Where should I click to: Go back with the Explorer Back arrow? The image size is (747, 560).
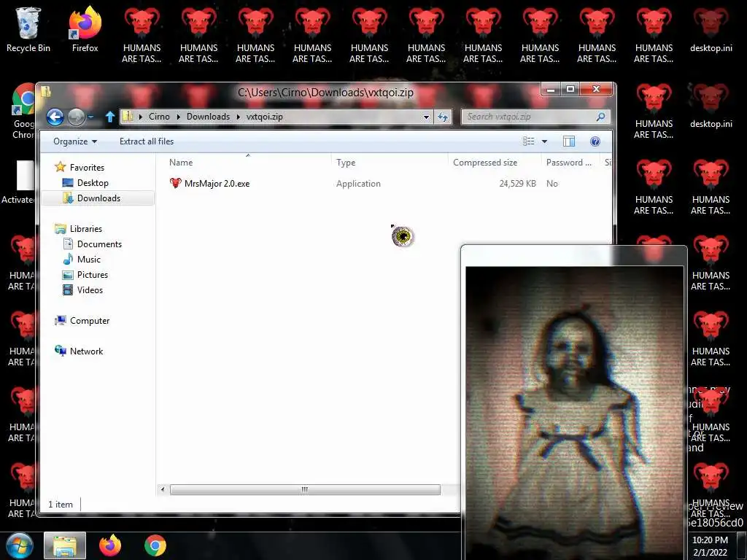tap(55, 117)
